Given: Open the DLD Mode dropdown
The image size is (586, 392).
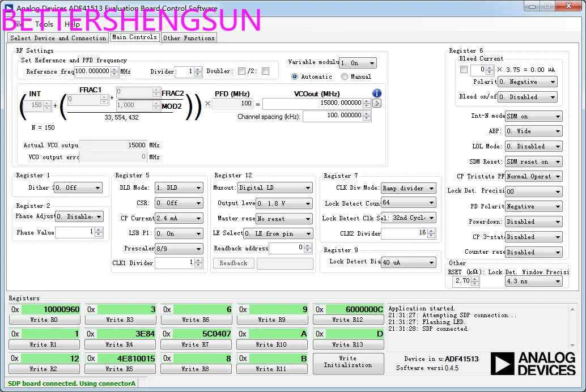Looking at the screenshot, I should click(x=179, y=188).
